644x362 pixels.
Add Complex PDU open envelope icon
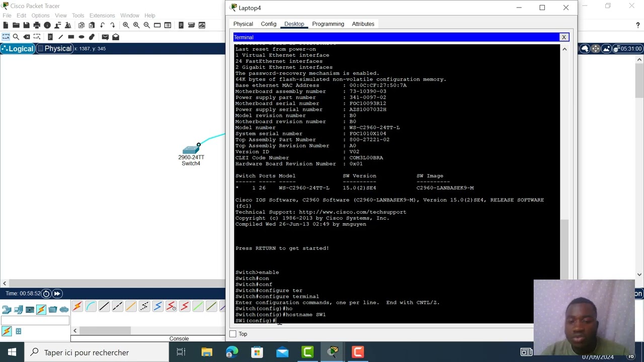[116, 37]
